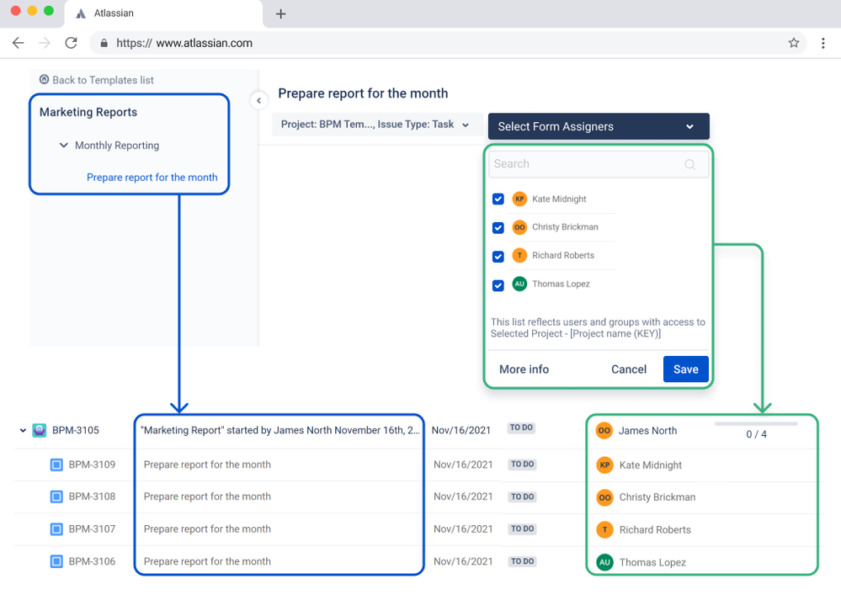Click Kate Midnight's avatar in issue list
Viewport: 841px width, 616px height.
pyautogui.click(x=604, y=465)
